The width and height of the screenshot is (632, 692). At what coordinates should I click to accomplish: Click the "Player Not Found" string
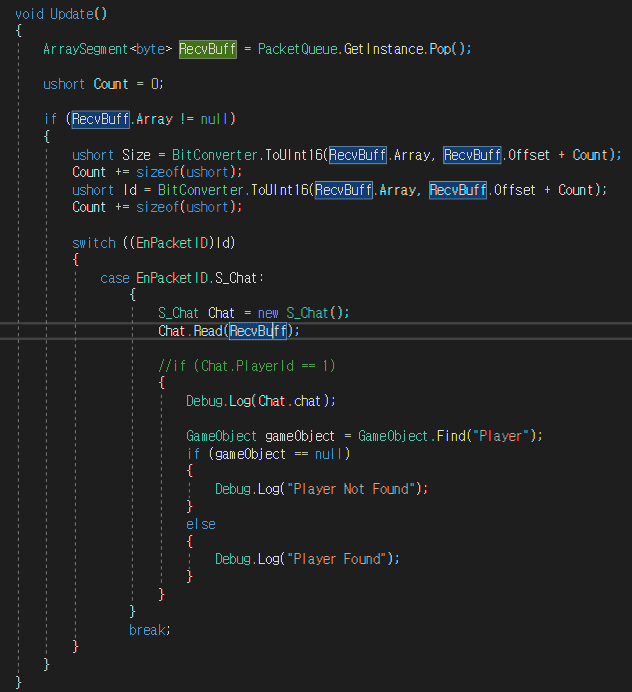pyautogui.click(x=351, y=489)
